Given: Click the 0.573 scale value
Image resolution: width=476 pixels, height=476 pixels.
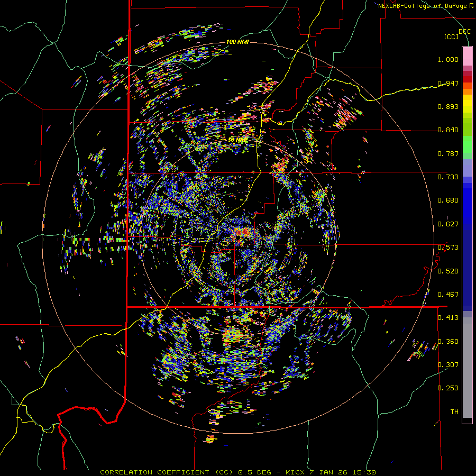Looking at the screenshot, I should (448, 248).
